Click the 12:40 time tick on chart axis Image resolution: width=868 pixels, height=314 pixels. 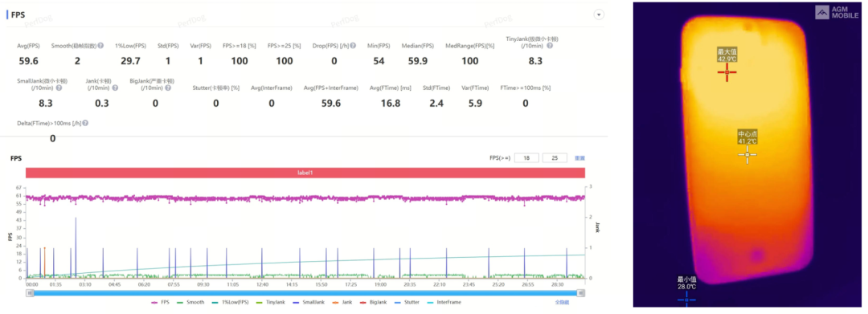262,284
